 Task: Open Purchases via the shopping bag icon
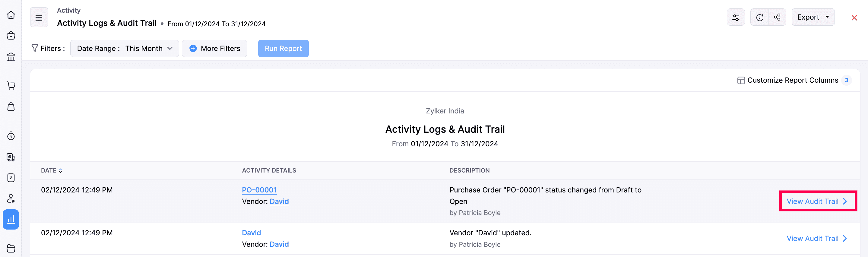(11, 107)
